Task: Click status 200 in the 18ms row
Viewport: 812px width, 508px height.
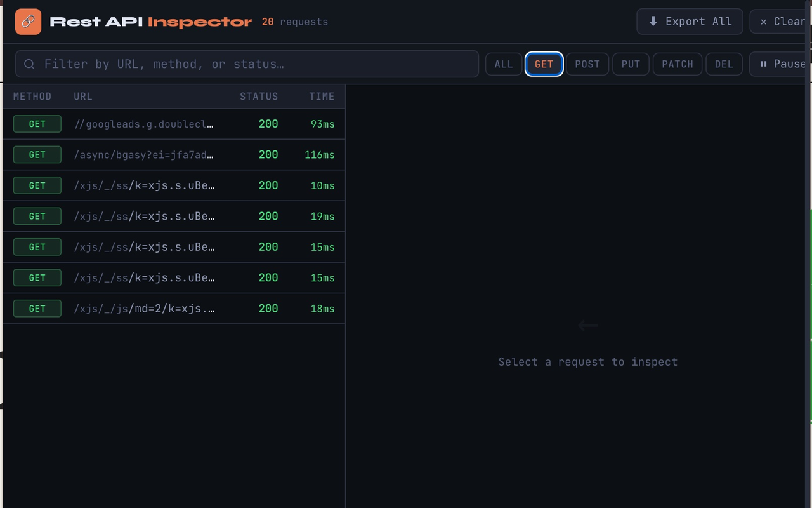Action: 268,309
